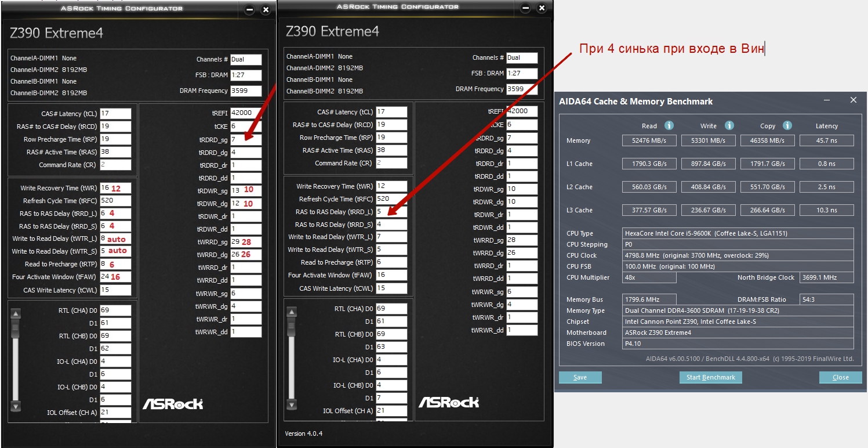Click Row Precharge Time field in left window
The width and height of the screenshot is (868, 448).
115,139
